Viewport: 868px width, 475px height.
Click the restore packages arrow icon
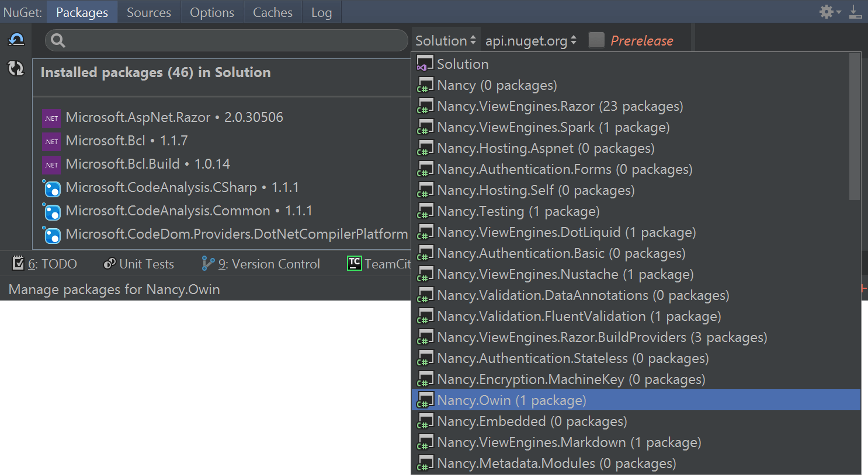(16, 40)
